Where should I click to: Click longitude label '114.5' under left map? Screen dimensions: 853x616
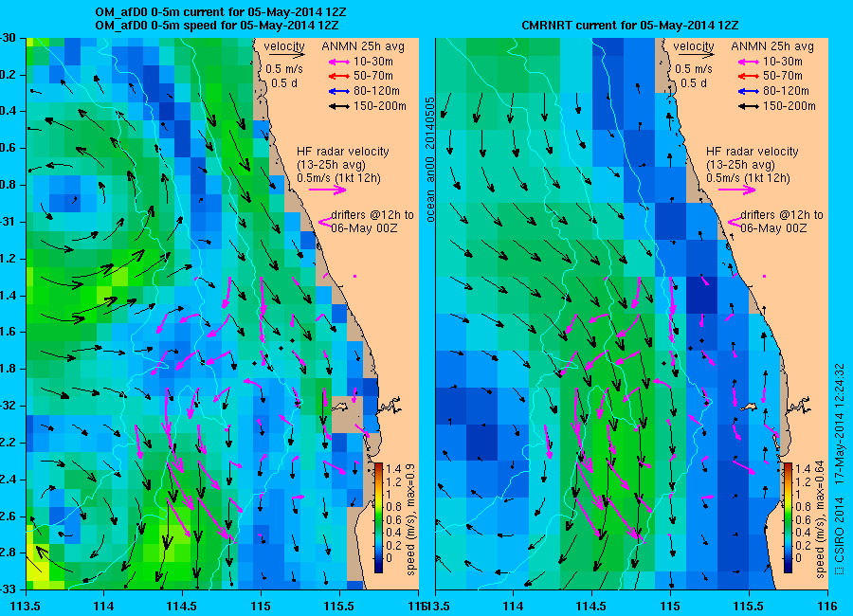click(182, 606)
